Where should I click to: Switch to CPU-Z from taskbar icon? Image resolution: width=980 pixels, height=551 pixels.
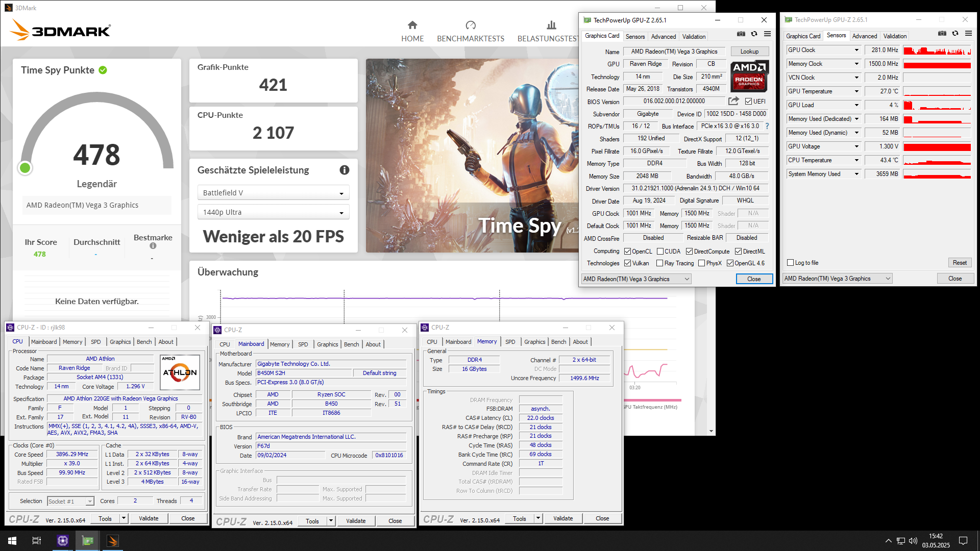click(63, 541)
